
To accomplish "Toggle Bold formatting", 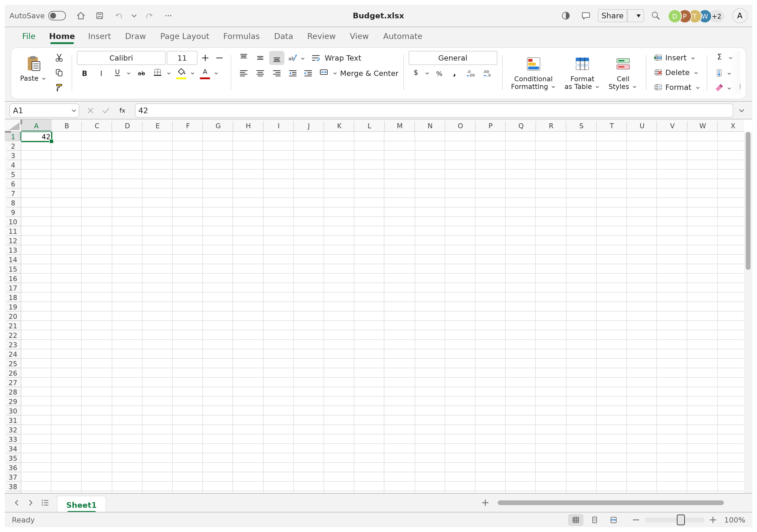I will tap(84, 74).
